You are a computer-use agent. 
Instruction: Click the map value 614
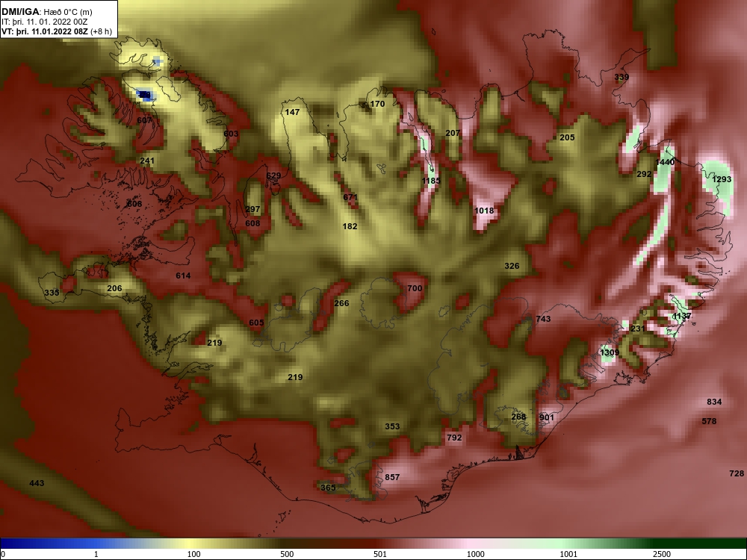(184, 276)
